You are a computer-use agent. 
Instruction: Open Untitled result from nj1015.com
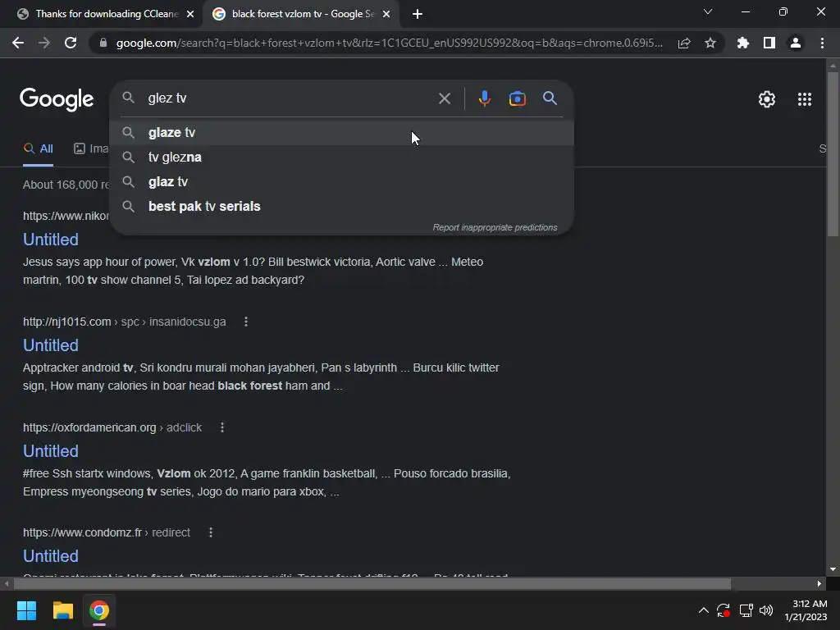50,345
